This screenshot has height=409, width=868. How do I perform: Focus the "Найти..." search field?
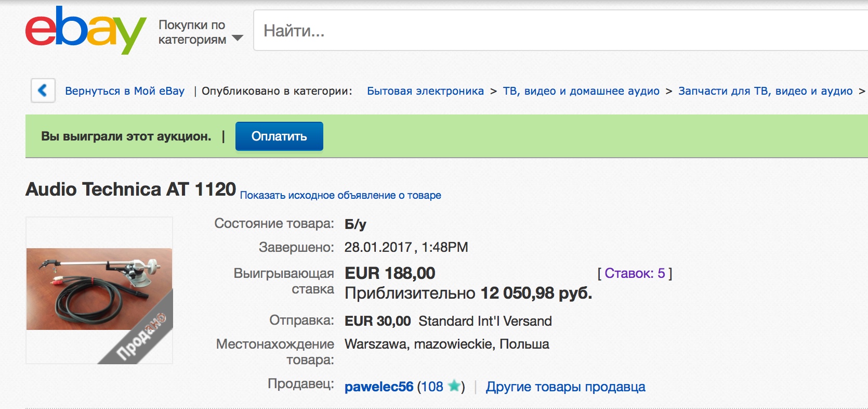pyautogui.click(x=520, y=31)
